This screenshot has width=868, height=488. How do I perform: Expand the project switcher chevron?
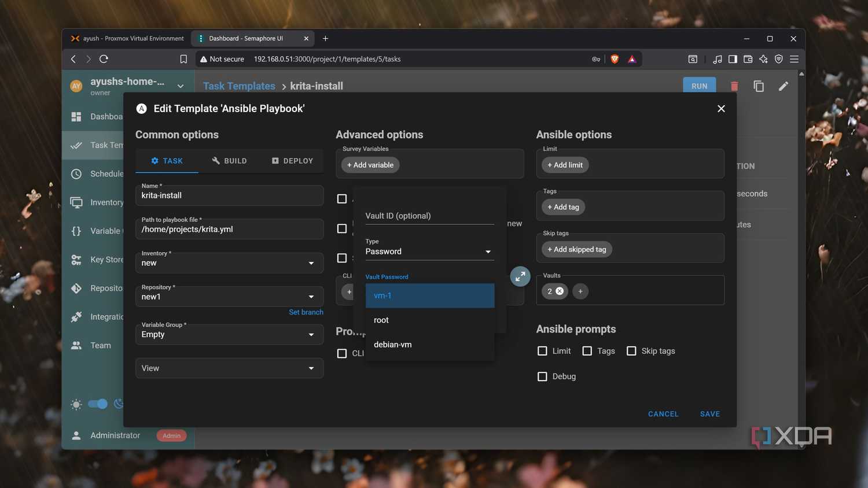point(181,86)
